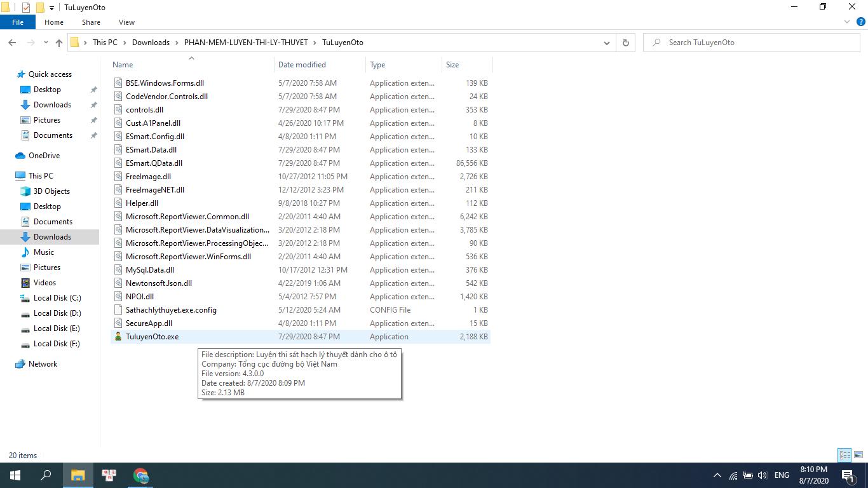Expand breadcrumb arrow after This PC
This screenshot has width=868, height=488.
pos(125,43)
